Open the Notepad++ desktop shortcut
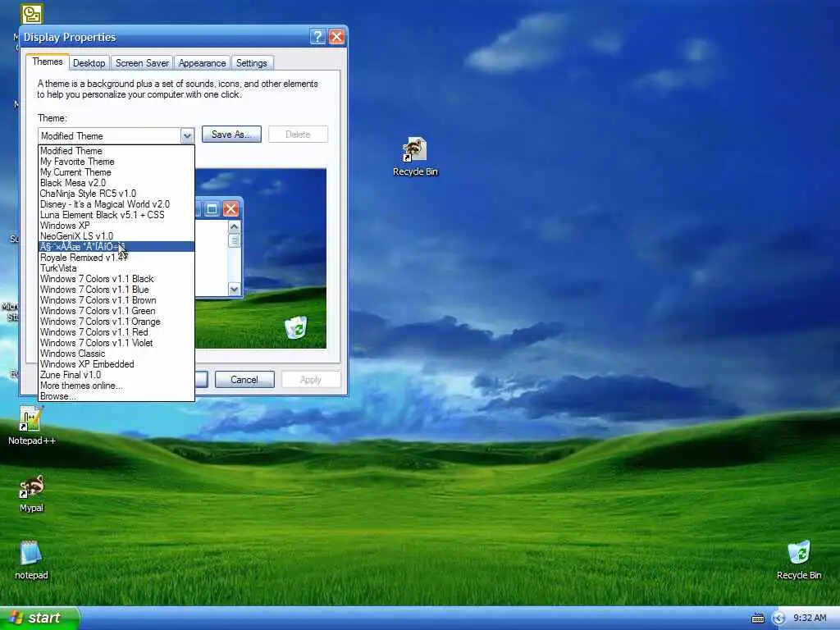This screenshot has width=840, height=630. pos(31,426)
